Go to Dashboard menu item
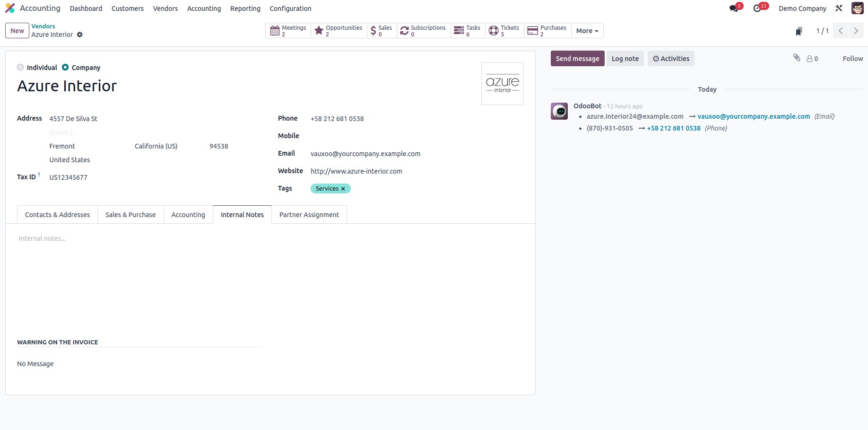 coord(86,9)
